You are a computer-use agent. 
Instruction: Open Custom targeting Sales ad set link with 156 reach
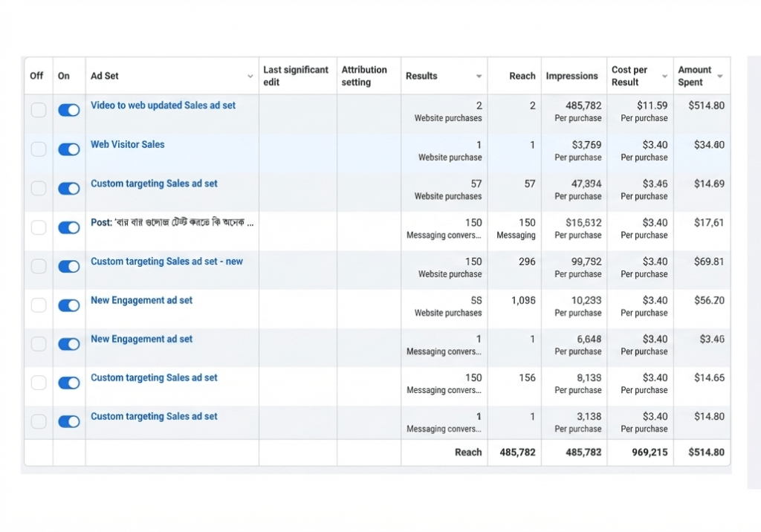pos(154,377)
